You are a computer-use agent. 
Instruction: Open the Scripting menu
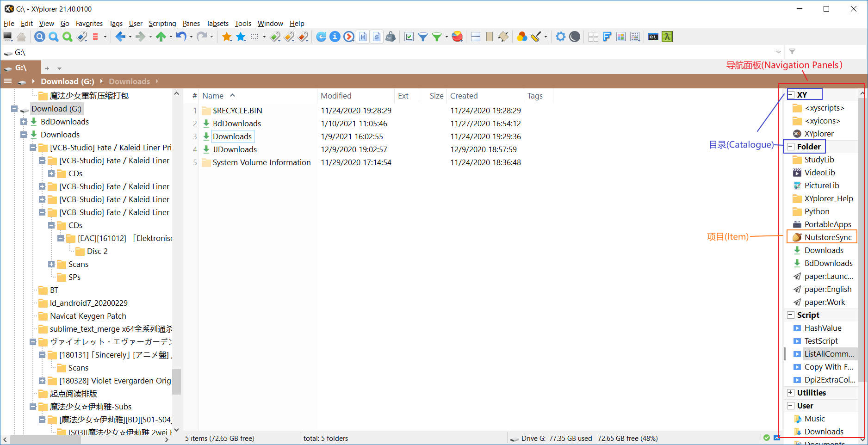coord(162,24)
